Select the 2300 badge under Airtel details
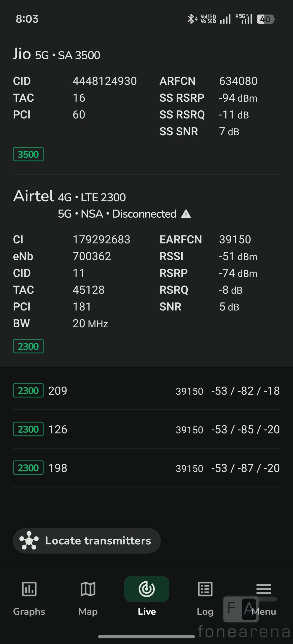The image size is (293, 644). (x=28, y=346)
